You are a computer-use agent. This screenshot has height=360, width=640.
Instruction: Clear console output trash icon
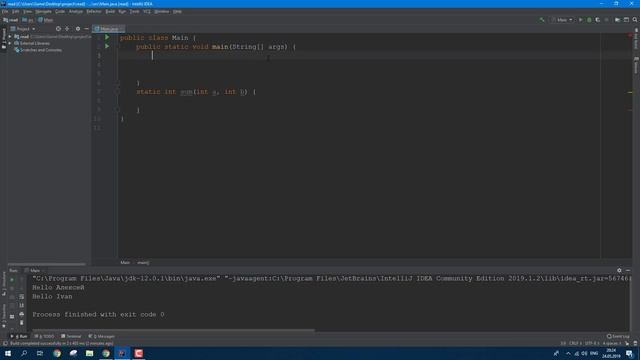22,322
